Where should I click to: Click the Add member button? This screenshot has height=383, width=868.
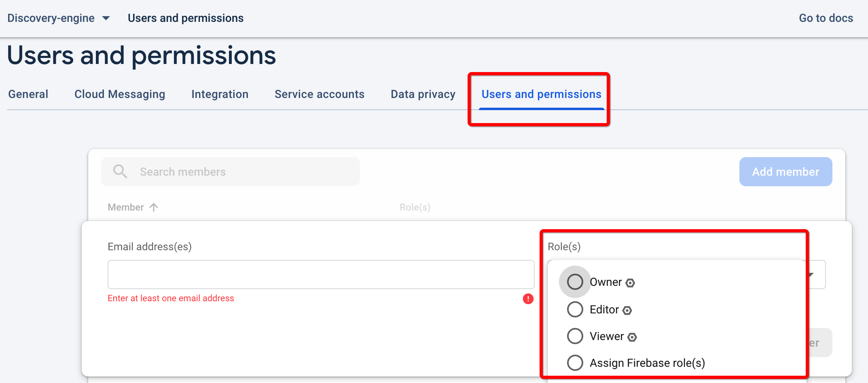tap(785, 172)
